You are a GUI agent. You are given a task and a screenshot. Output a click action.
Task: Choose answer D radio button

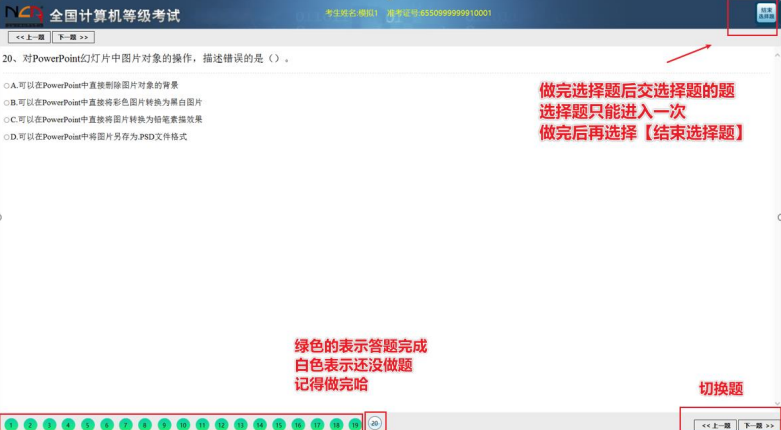pyautogui.click(x=6, y=137)
